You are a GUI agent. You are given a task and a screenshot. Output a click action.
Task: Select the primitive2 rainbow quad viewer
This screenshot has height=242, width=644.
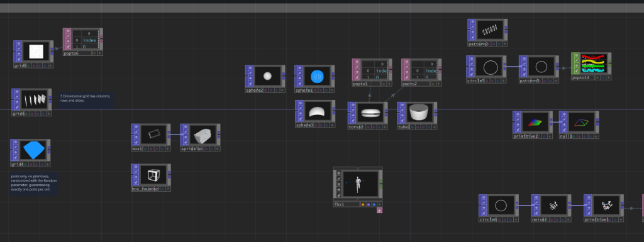coord(536,122)
